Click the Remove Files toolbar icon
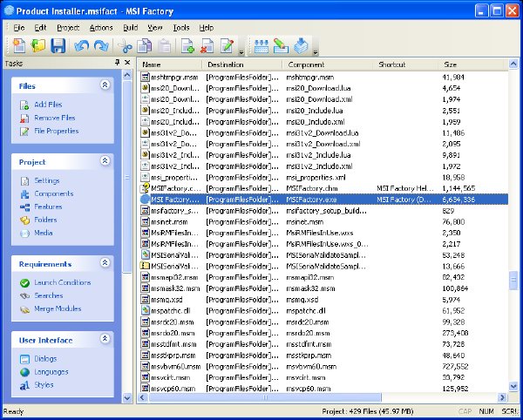523x420 pixels. coord(207,46)
